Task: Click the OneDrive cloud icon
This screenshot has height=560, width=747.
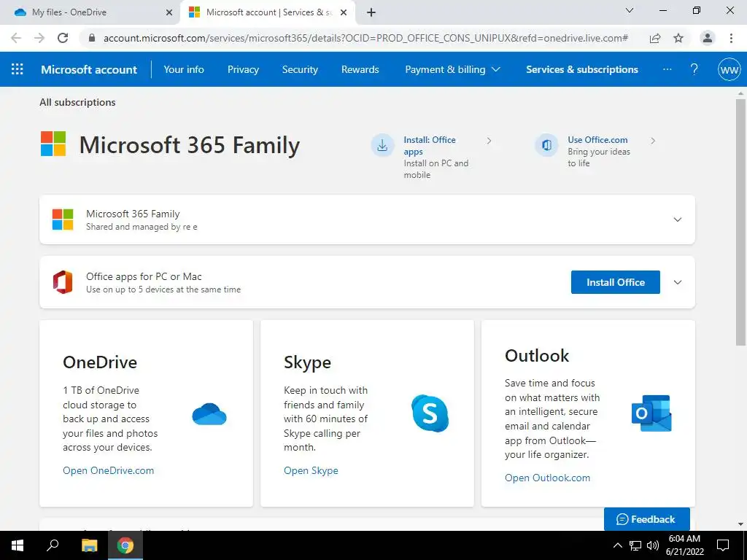Action: [x=209, y=414]
